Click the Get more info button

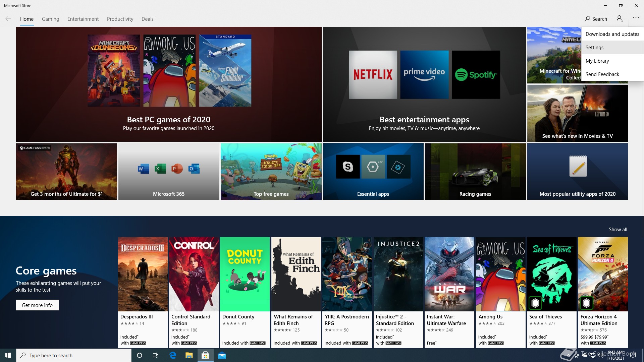(x=37, y=305)
